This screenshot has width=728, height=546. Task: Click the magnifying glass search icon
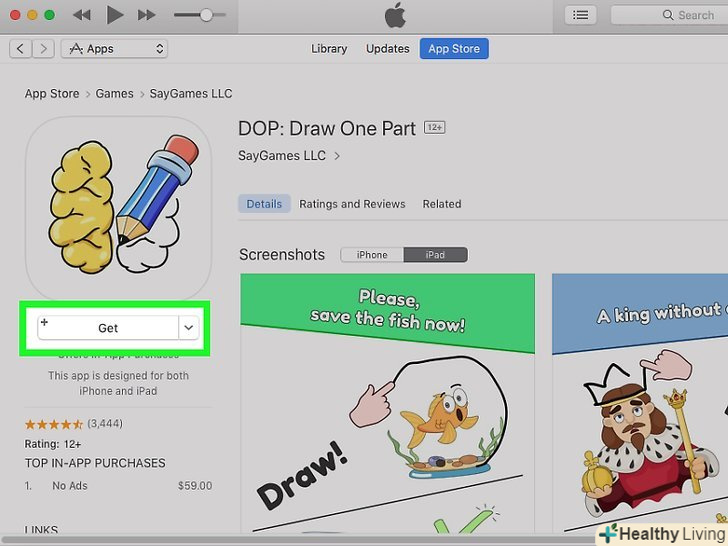pyautogui.click(x=668, y=15)
